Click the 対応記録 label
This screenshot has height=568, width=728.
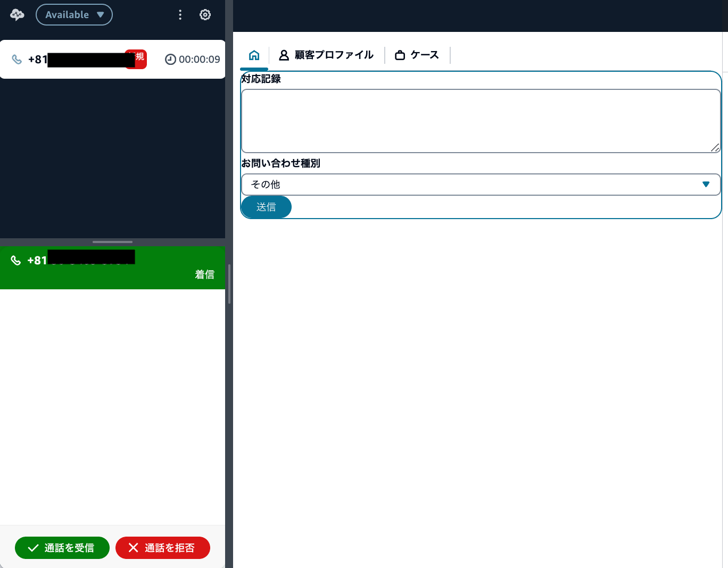coord(261,79)
